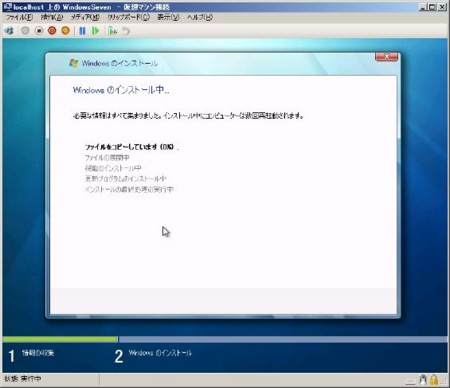Reset the VM with the green play icon
Viewport: 450px width, 388px height.
click(96, 31)
